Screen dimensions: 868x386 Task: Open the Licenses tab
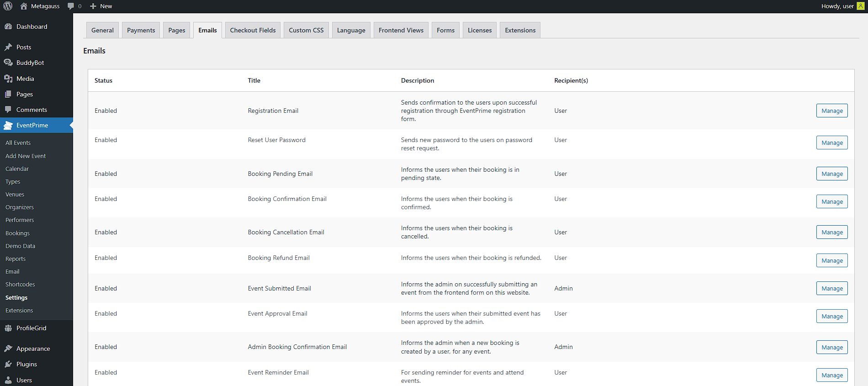point(480,30)
